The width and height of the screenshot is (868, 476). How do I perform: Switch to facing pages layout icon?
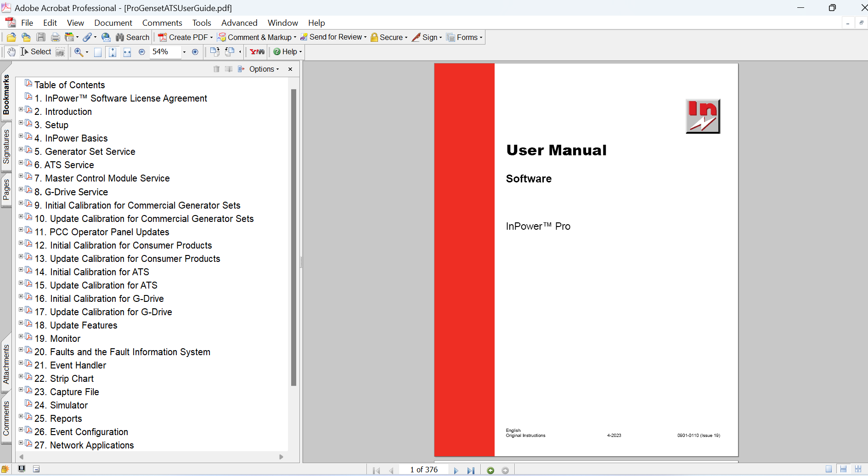858,469
